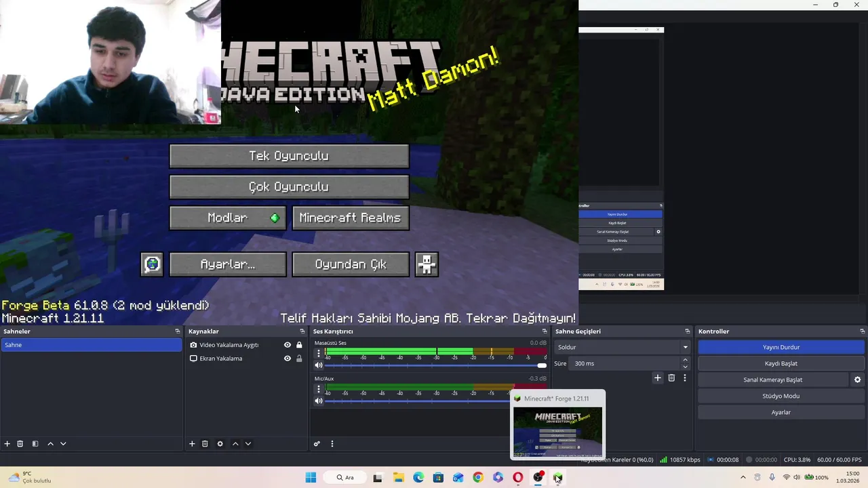
Task: Unlock the Video Yakalama Aygıtı source
Action: 299,345
